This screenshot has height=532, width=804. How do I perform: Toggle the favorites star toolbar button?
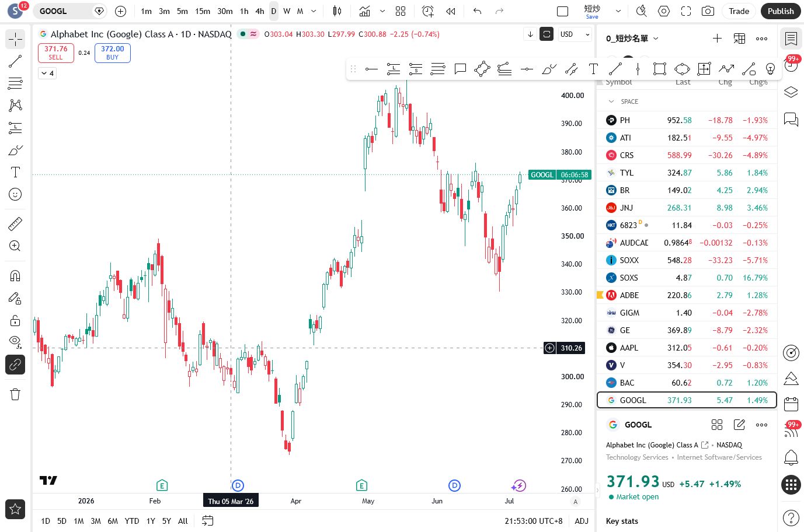click(15, 509)
